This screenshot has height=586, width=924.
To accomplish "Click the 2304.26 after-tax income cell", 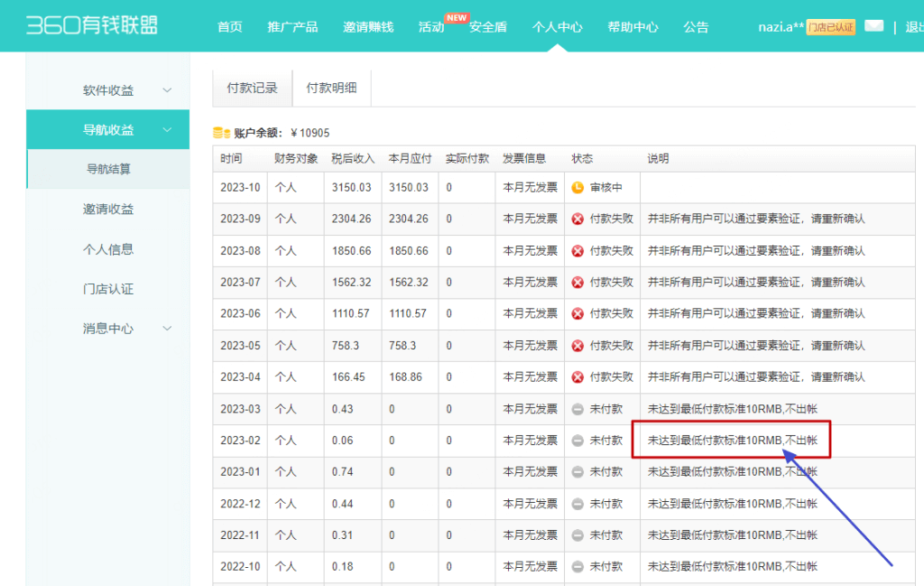I will tap(351, 219).
